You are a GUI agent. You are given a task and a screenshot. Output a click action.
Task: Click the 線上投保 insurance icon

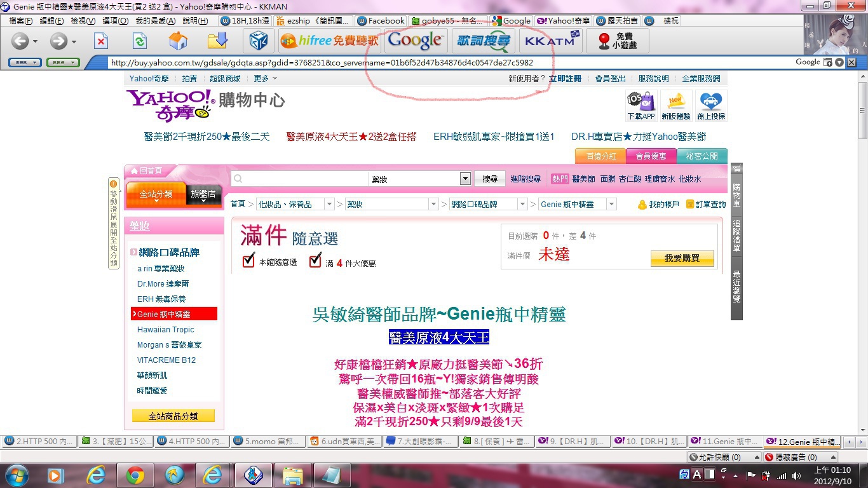(711, 105)
